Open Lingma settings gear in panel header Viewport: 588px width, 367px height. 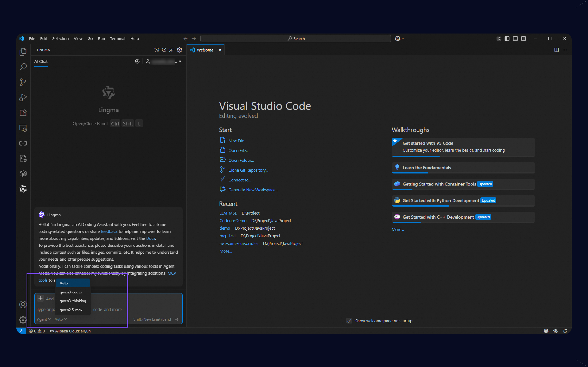coord(179,50)
